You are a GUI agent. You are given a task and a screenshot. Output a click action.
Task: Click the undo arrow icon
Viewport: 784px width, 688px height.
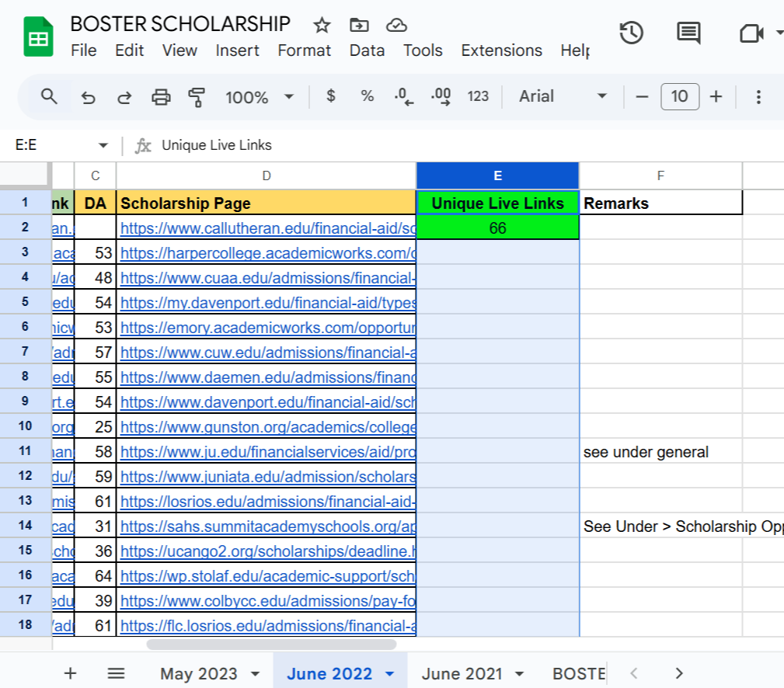pyautogui.click(x=88, y=97)
